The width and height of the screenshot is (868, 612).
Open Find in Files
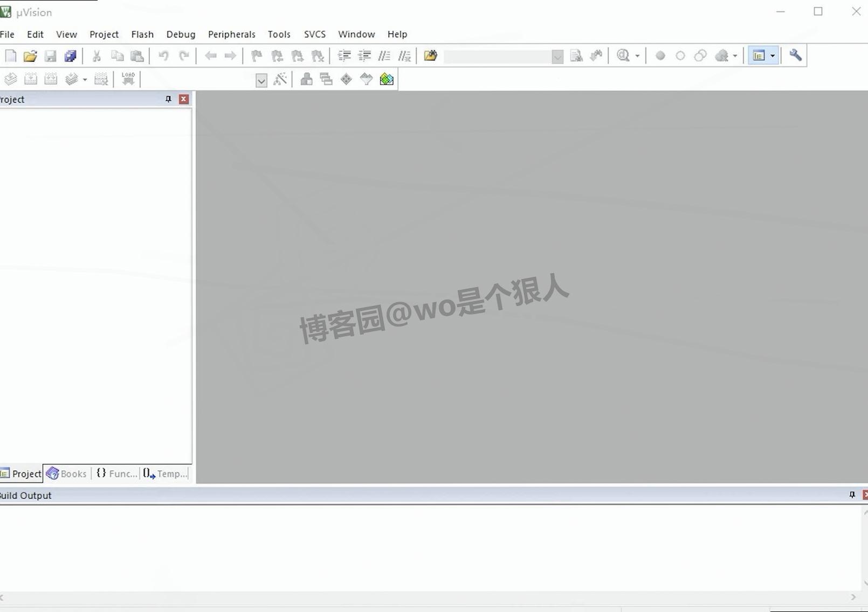click(x=576, y=55)
